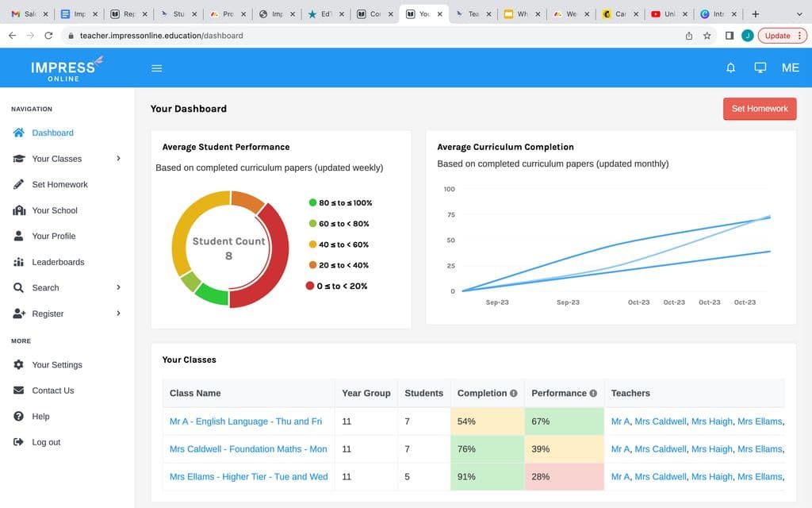Screen dimensions: 812x508
Task: Open the hamburger menu icon
Action: tap(156, 68)
